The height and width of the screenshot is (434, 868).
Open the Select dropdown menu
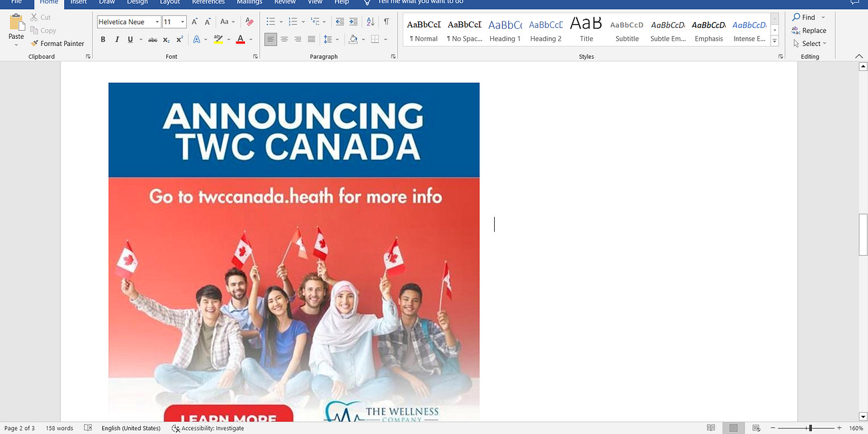[810, 43]
